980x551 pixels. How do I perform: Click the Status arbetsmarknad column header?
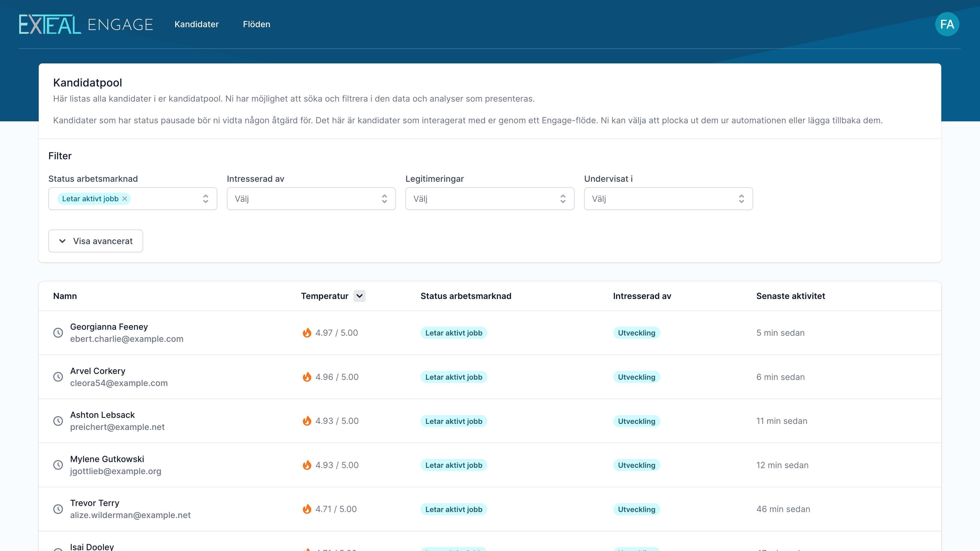tap(466, 296)
